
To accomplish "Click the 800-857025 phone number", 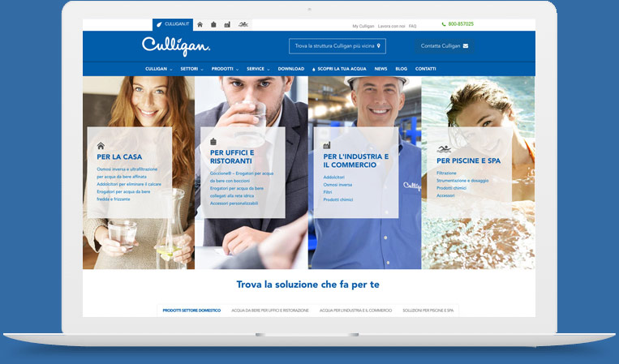I will click(461, 24).
